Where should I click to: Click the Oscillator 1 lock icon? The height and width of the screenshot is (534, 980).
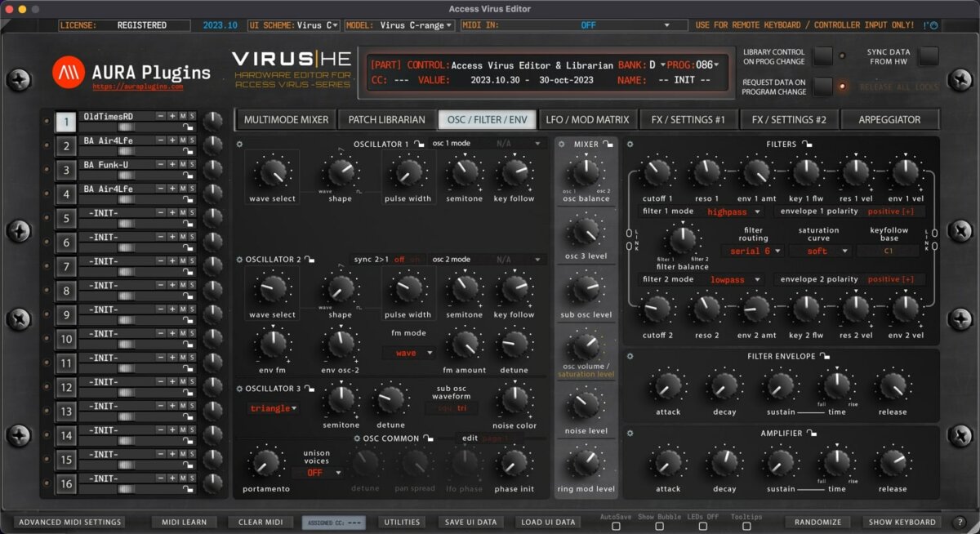pos(418,145)
